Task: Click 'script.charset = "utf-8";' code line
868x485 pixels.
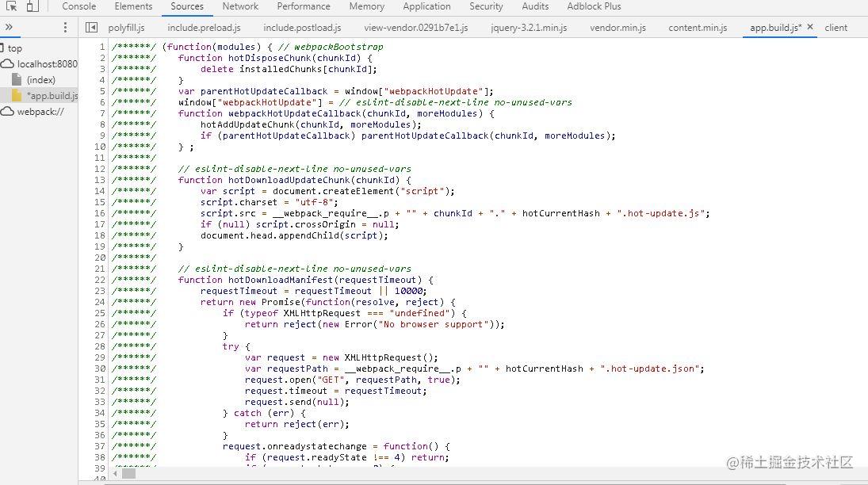Action: coord(269,202)
